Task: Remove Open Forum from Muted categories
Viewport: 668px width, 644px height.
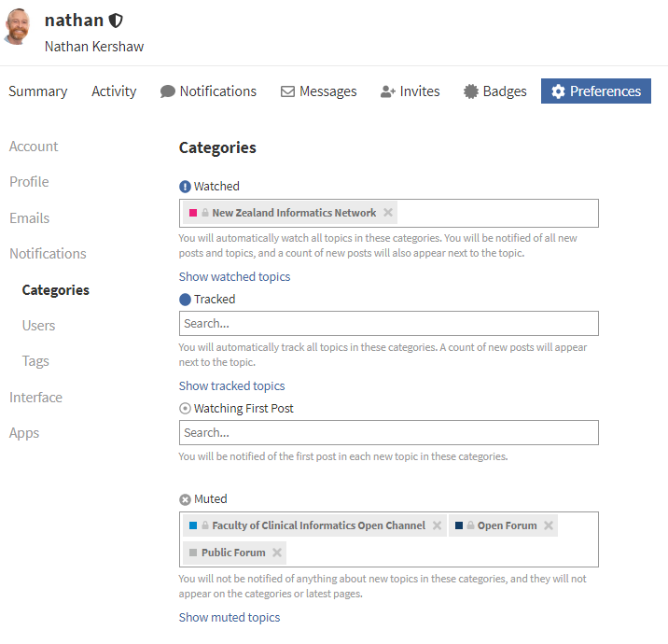Action: coord(549,525)
